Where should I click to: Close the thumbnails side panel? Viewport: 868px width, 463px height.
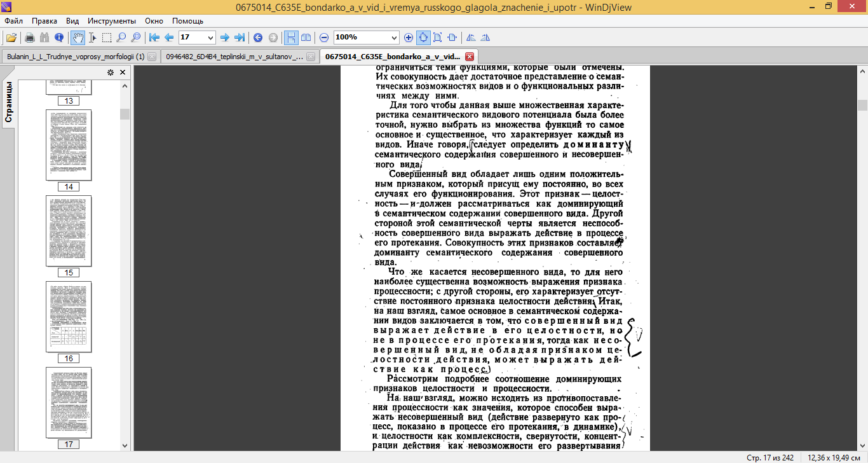point(123,73)
